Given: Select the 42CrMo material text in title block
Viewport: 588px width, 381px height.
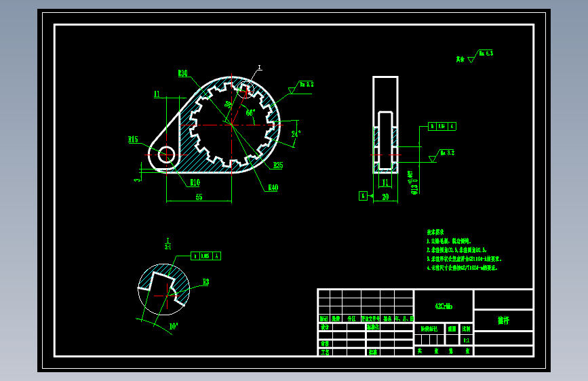Looking at the screenshot, I should [444, 306].
